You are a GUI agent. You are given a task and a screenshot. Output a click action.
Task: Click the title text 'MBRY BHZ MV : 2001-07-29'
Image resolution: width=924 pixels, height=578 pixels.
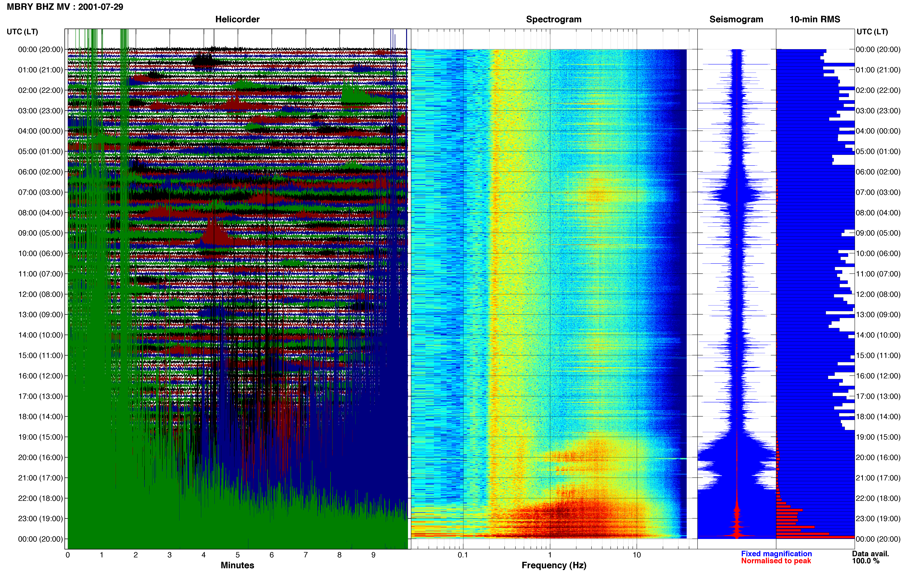point(65,7)
